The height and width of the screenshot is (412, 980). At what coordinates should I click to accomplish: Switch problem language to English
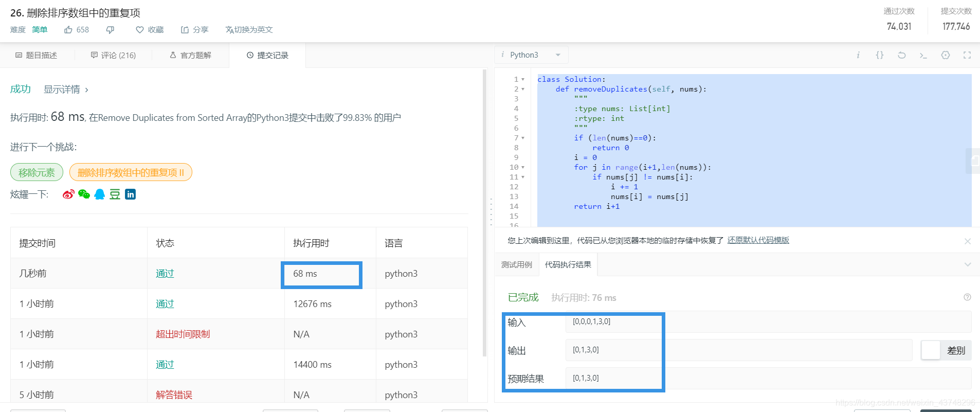click(249, 30)
